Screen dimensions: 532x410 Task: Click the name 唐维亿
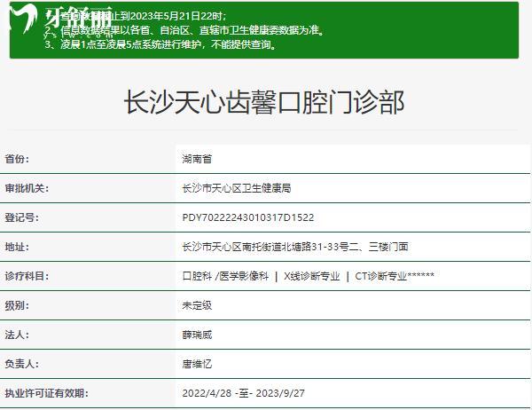pos(197,364)
